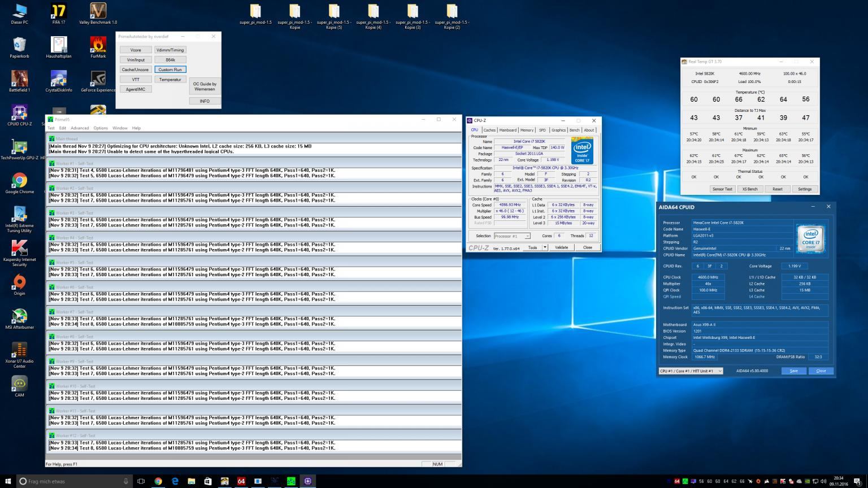The image size is (868, 488).
Task: Switch to the Bench tab in CPU-Z
Action: 574,130
